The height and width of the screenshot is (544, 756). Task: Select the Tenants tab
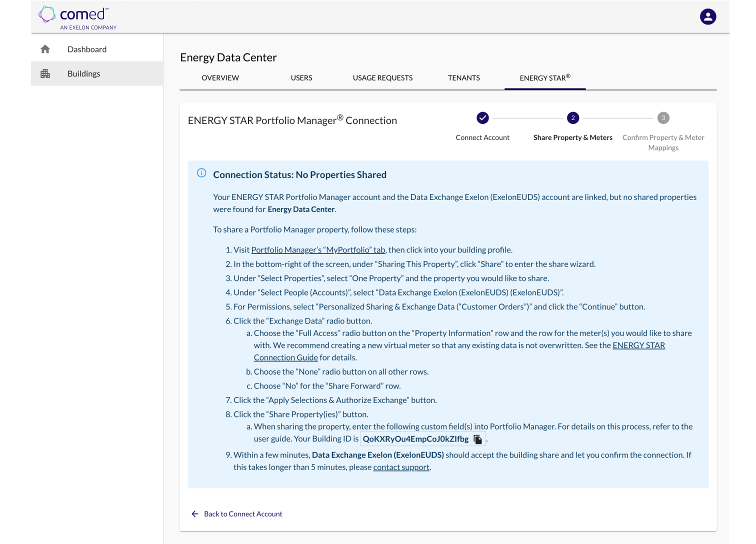point(463,78)
